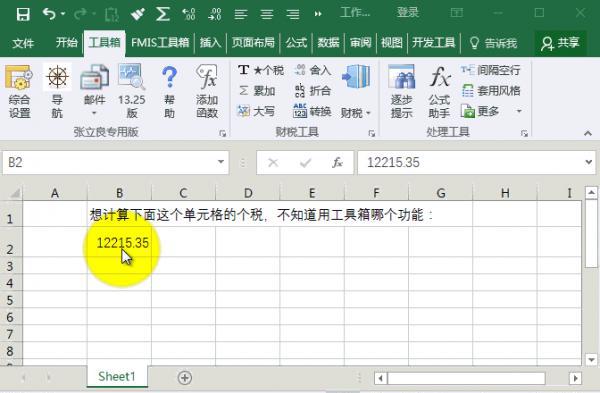Click the select all corner triangle
This screenshot has width=600, height=393.
[15, 193]
